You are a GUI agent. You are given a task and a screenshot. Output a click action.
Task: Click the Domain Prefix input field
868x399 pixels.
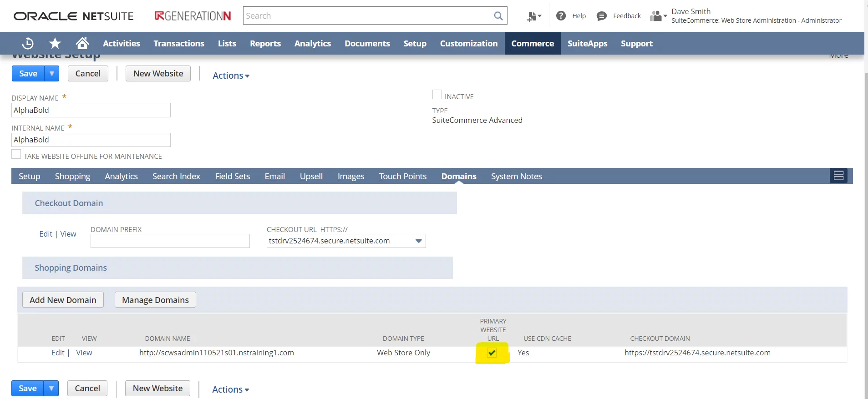click(x=170, y=241)
